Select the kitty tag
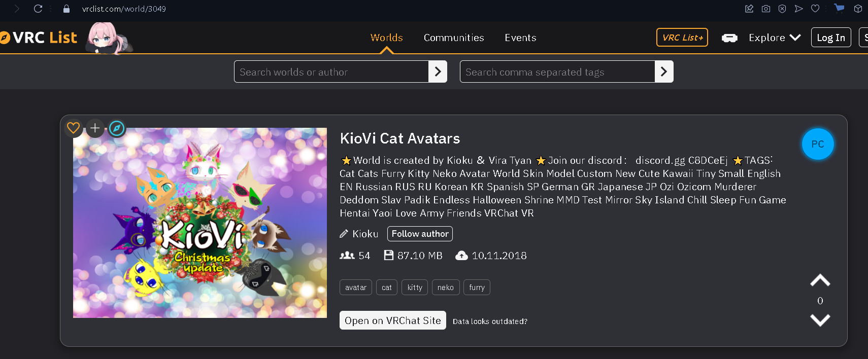 [x=415, y=287]
